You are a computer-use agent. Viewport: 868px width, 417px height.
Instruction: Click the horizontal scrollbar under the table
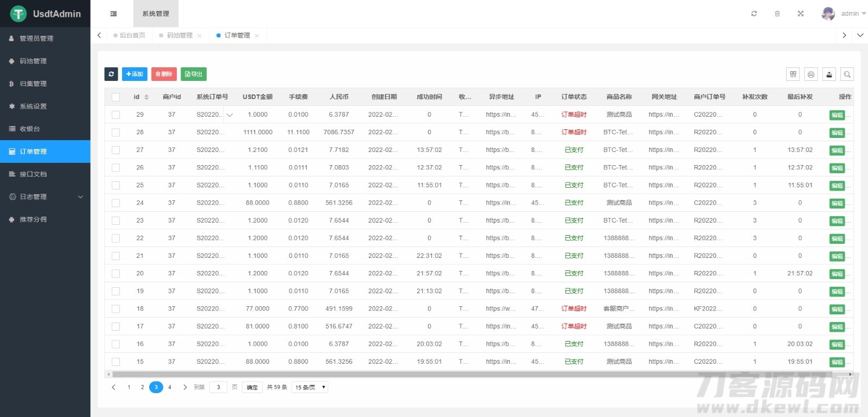(472, 374)
